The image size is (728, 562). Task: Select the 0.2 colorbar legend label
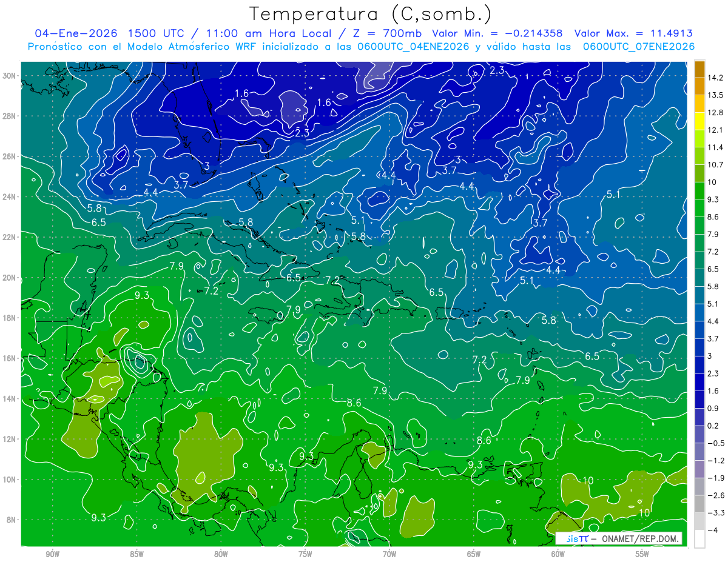point(713,426)
